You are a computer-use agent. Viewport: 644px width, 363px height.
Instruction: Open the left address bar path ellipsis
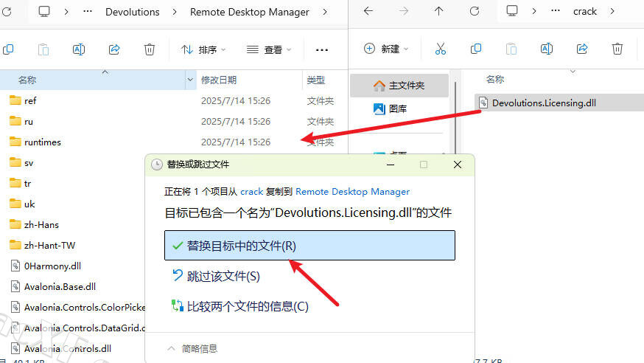(88, 12)
